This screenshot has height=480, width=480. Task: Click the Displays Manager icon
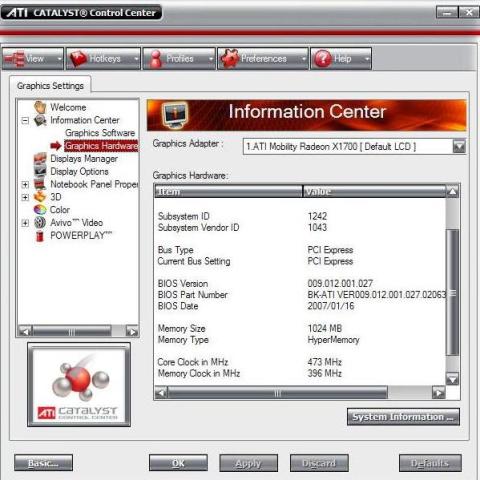point(40,158)
